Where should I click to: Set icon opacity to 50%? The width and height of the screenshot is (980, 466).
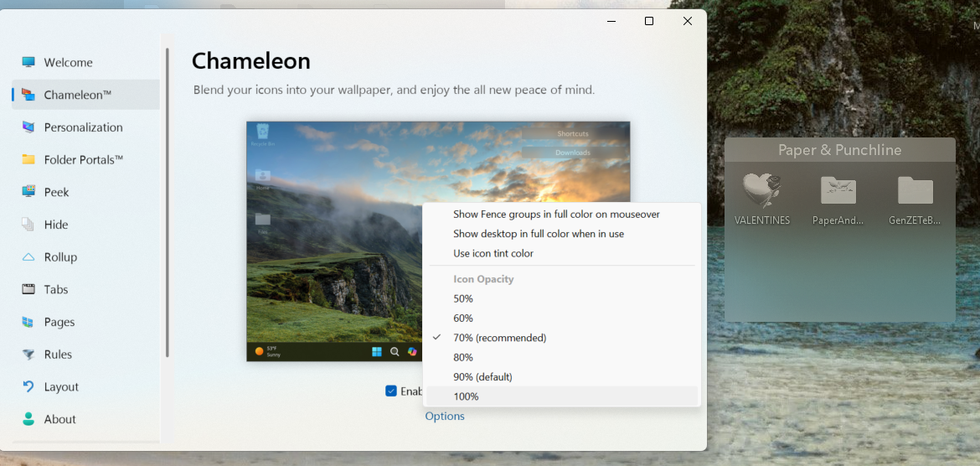point(463,298)
